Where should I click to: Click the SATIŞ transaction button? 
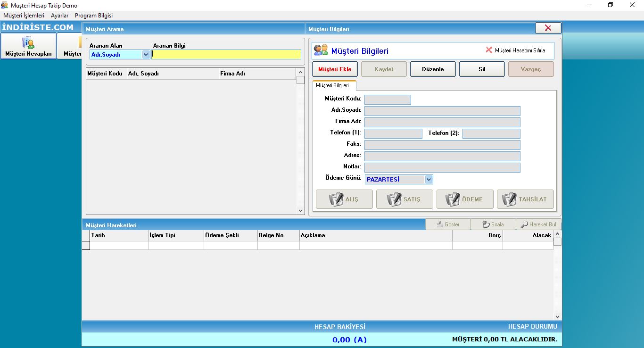pos(405,199)
